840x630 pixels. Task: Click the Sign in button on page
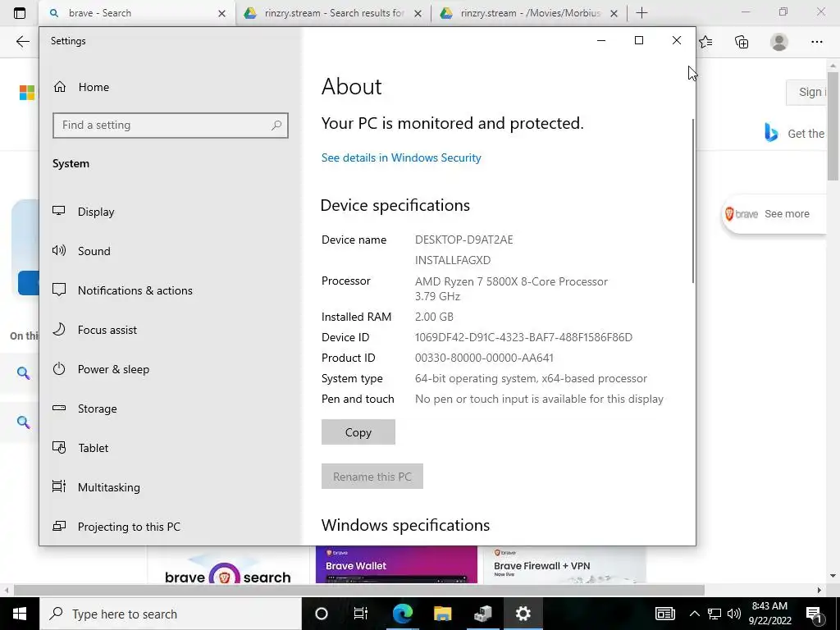tap(807, 92)
